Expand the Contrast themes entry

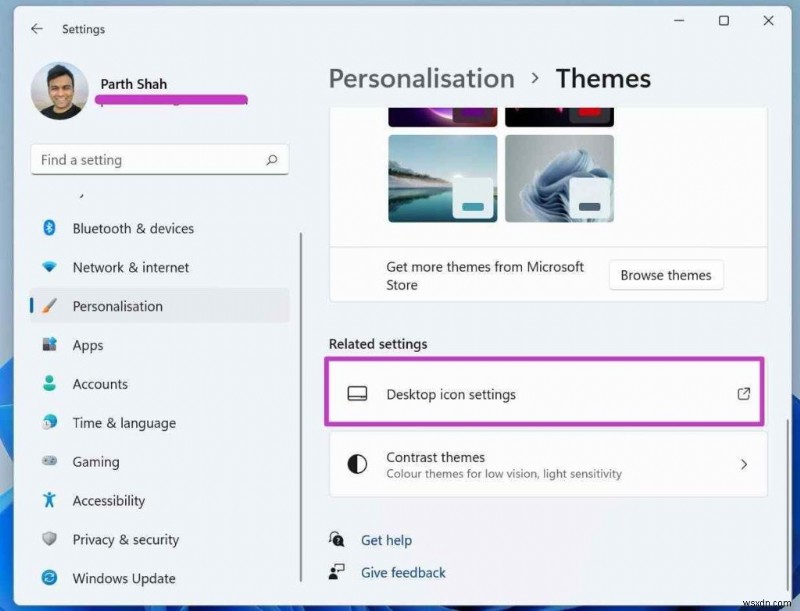543,464
